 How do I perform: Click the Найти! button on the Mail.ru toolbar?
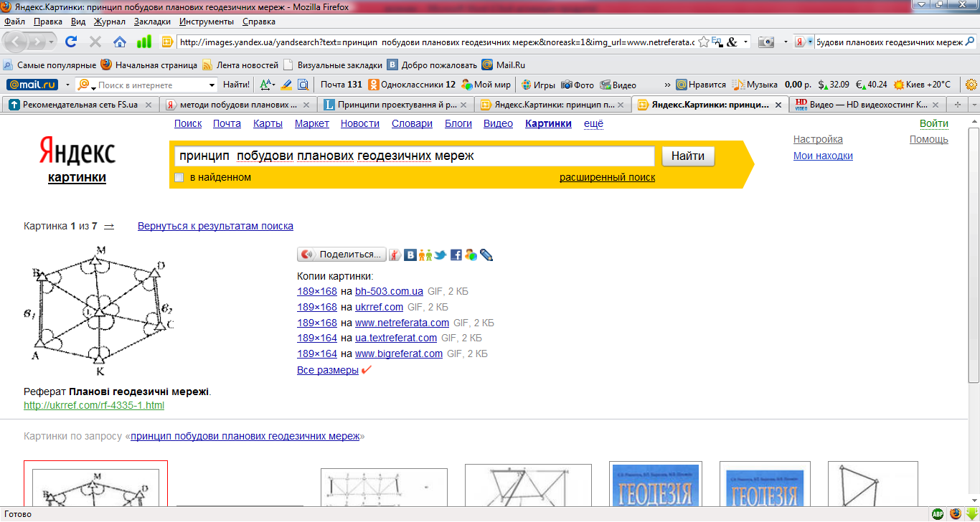coord(236,85)
